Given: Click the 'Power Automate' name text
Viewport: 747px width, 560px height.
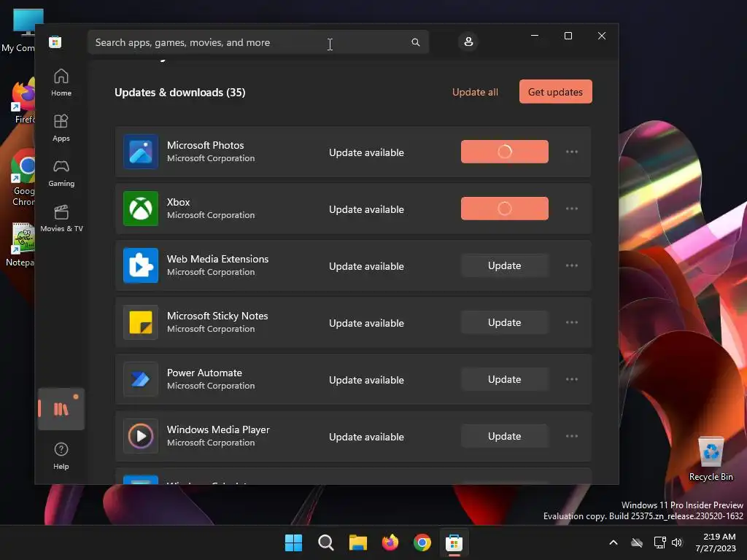Looking at the screenshot, I should point(204,373).
